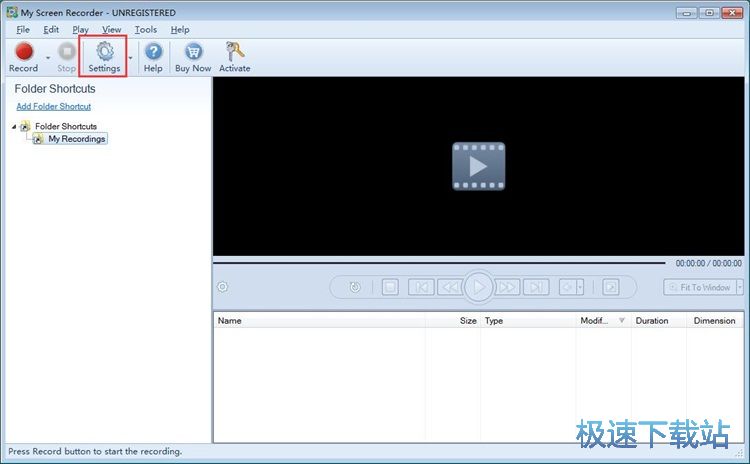Screen dimensions: 750x464
Task: Minimize the My Screen Recorder window
Action: 686,13
